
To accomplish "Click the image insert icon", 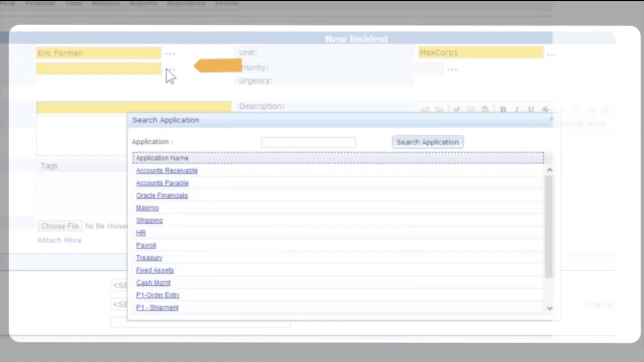I will (x=485, y=110).
